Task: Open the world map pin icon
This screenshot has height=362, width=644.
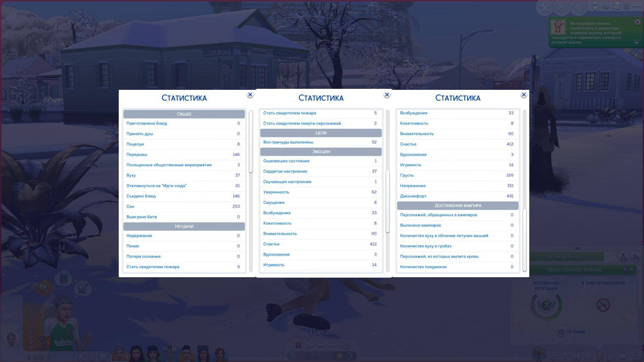Action: point(561,7)
